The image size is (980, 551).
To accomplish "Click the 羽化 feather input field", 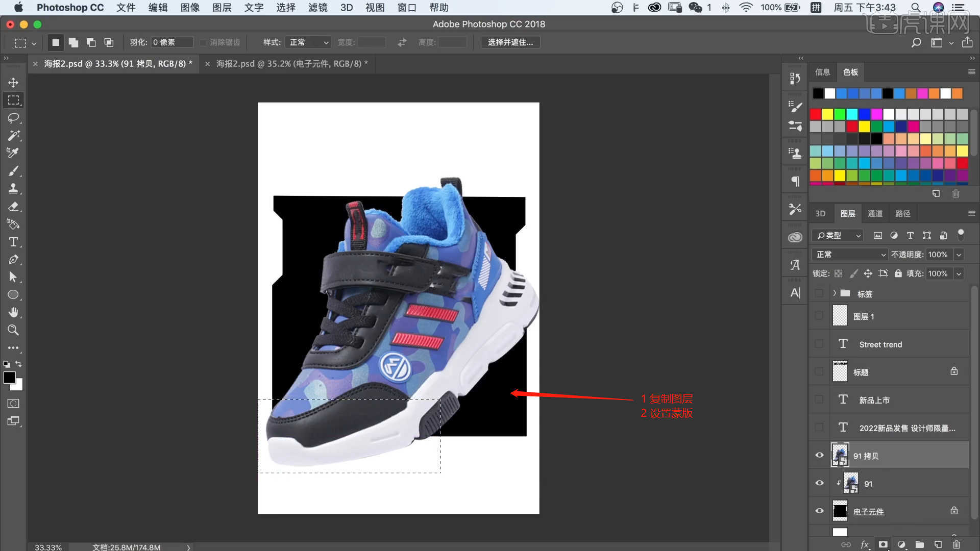I will 172,42.
